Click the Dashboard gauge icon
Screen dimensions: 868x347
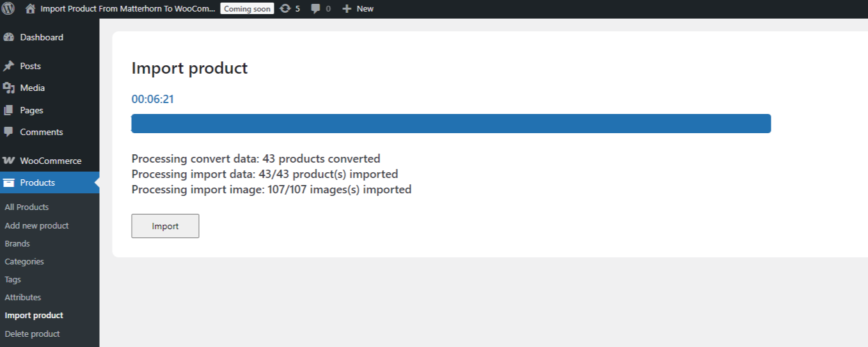[9, 37]
